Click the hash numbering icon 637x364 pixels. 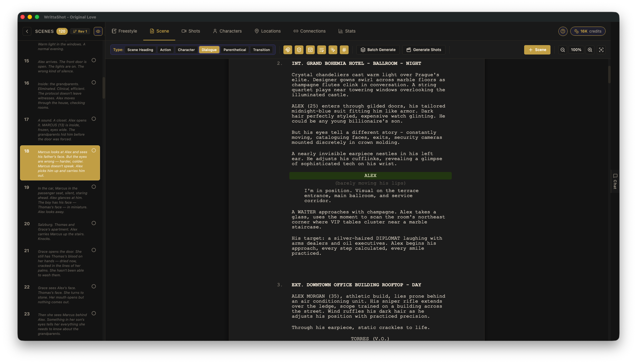pos(344,50)
